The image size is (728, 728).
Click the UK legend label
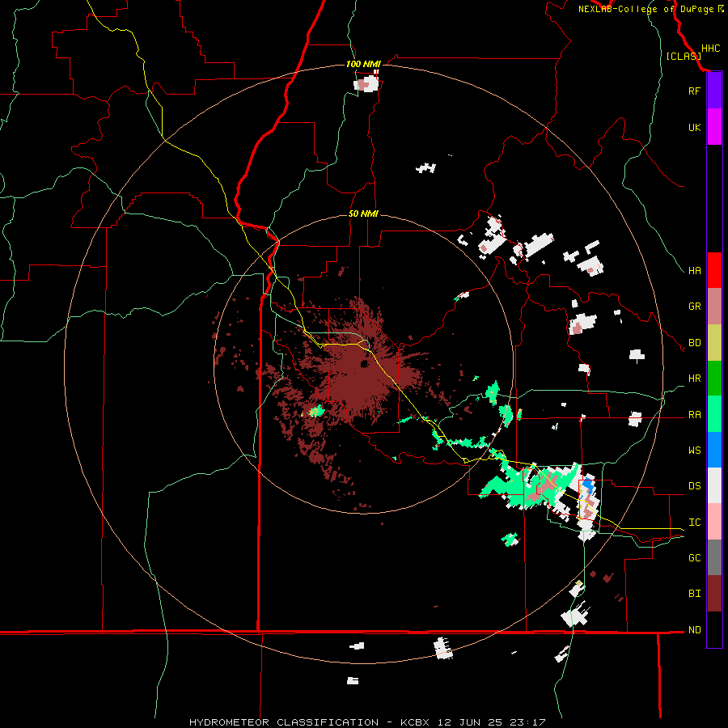695,127
